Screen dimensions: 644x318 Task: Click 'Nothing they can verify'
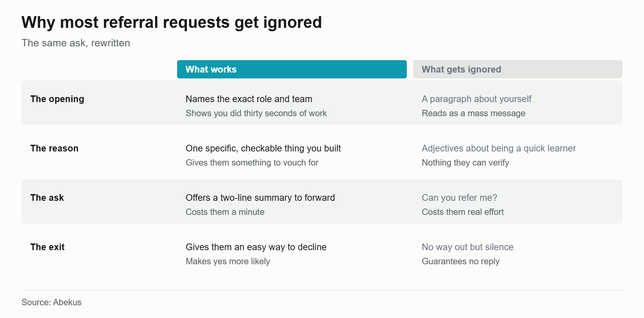(x=466, y=163)
